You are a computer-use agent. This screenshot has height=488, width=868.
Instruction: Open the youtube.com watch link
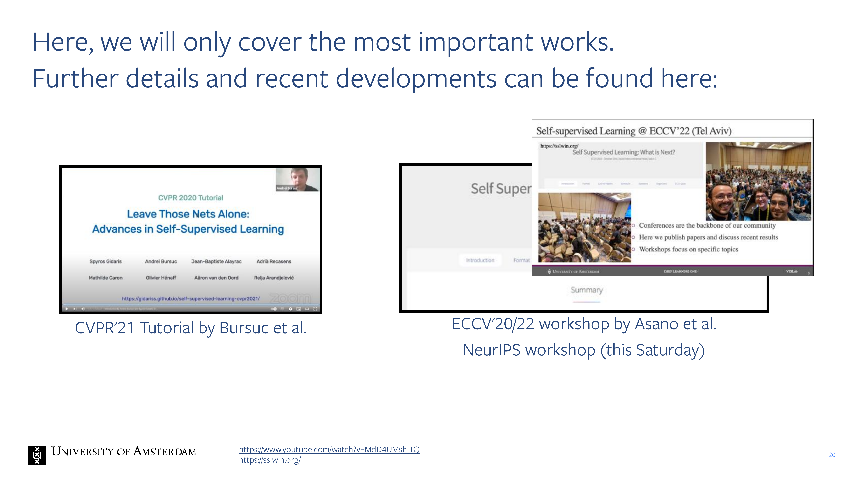pyautogui.click(x=329, y=449)
